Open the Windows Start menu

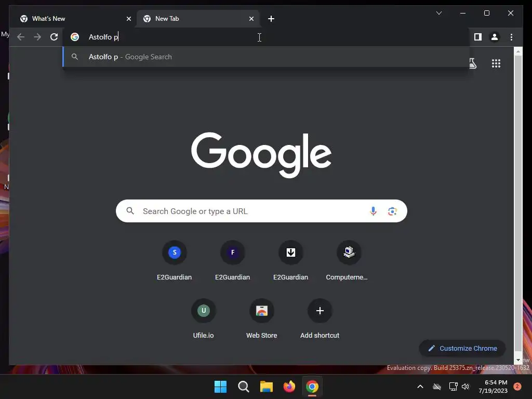pos(220,387)
